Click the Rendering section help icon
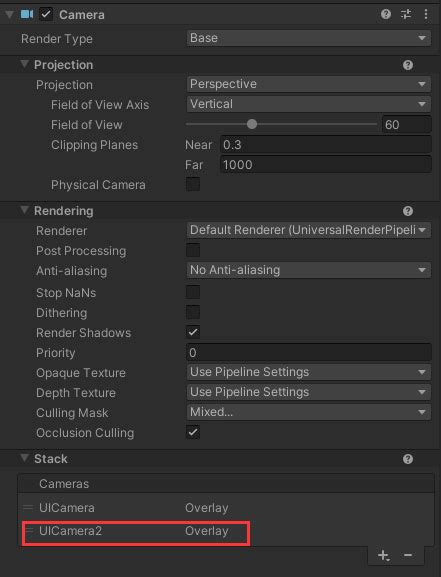Screen dimensions: 441x577 click(408, 211)
